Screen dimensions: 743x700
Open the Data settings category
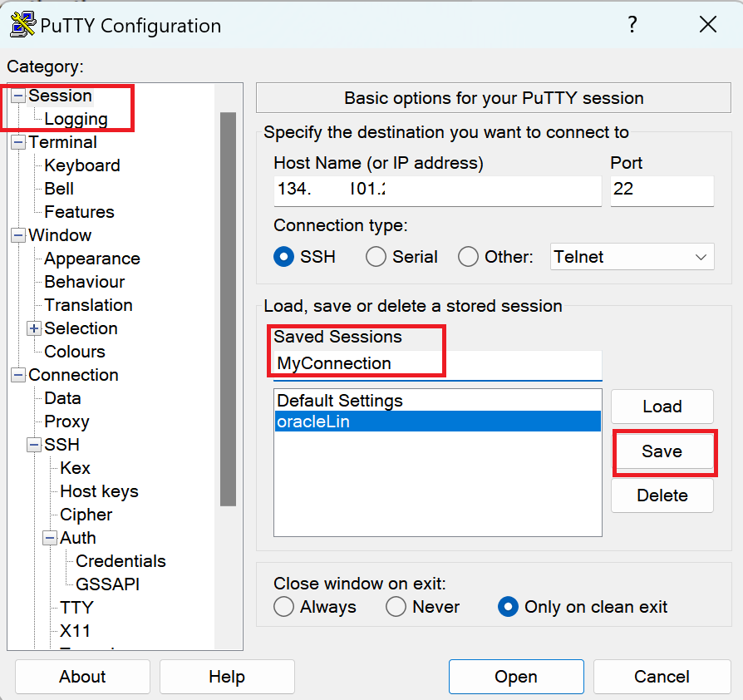point(62,398)
